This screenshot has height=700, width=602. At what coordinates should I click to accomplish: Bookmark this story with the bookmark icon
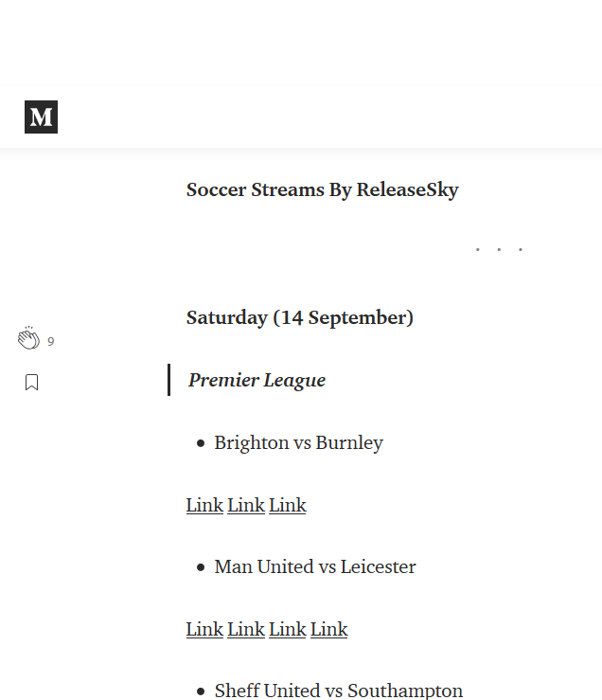pos(31,383)
